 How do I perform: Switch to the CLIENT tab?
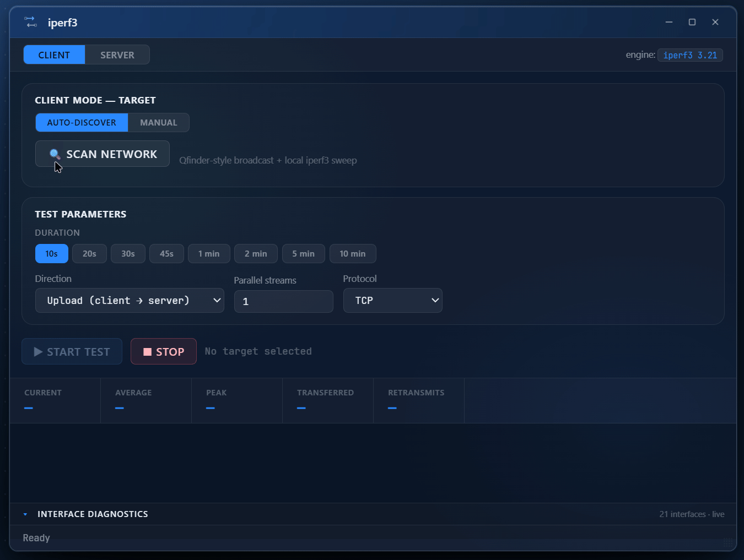pyautogui.click(x=54, y=55)
